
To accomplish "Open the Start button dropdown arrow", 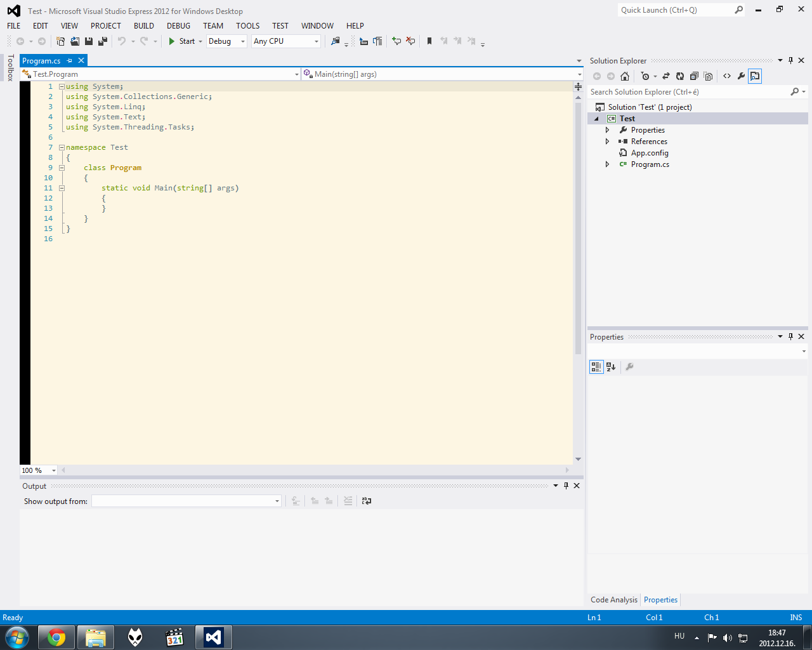I will pyautogui.click(x=200, y=41).
